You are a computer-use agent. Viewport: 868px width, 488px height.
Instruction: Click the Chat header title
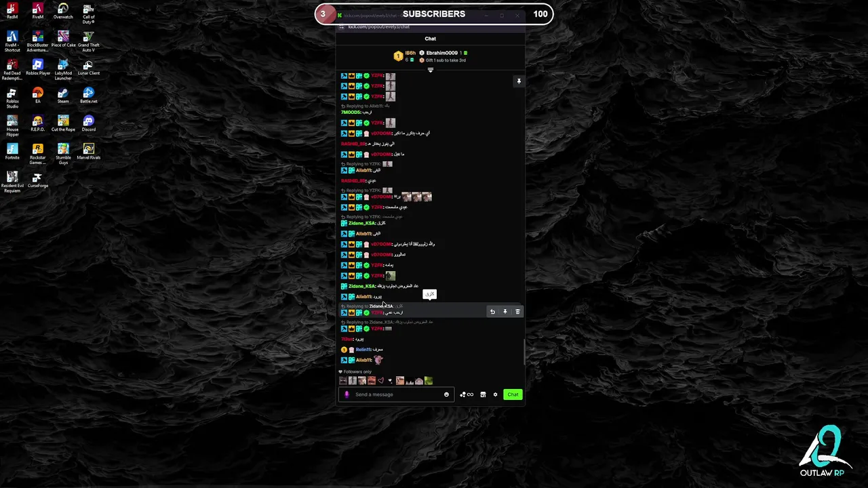coord(430,39)
